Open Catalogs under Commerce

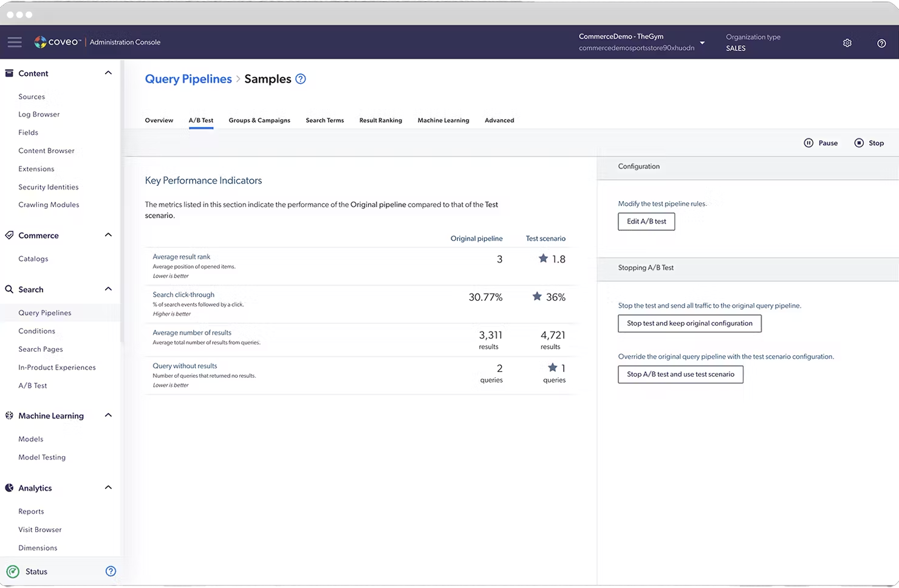[33, 259]
